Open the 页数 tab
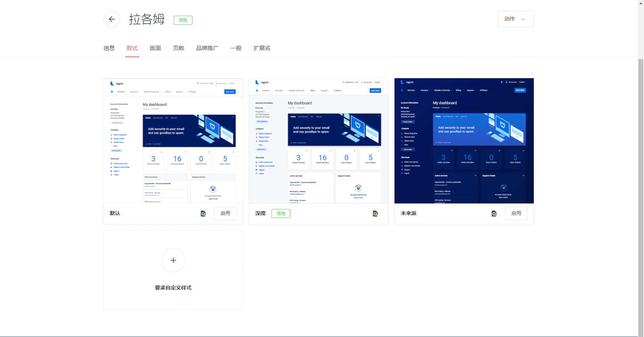644x337 pixels. click(178, 48)
